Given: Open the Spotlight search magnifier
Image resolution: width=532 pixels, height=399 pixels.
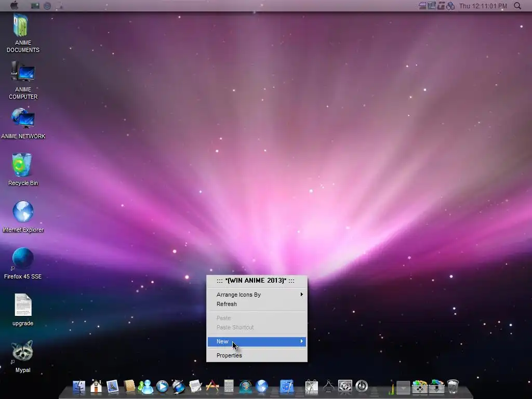Looking at the screenshot, I should click(517, 6).
